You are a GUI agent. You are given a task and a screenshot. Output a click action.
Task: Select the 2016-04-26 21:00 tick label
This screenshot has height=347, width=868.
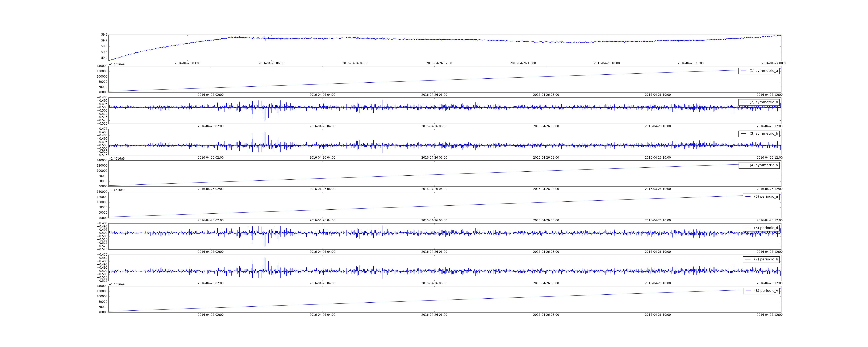point(690,63)
